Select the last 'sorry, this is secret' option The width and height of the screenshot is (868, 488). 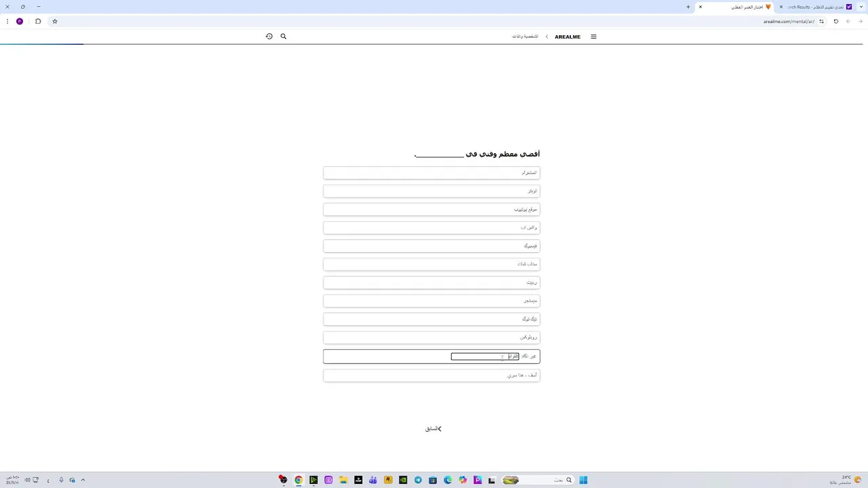tap(431, 375)
